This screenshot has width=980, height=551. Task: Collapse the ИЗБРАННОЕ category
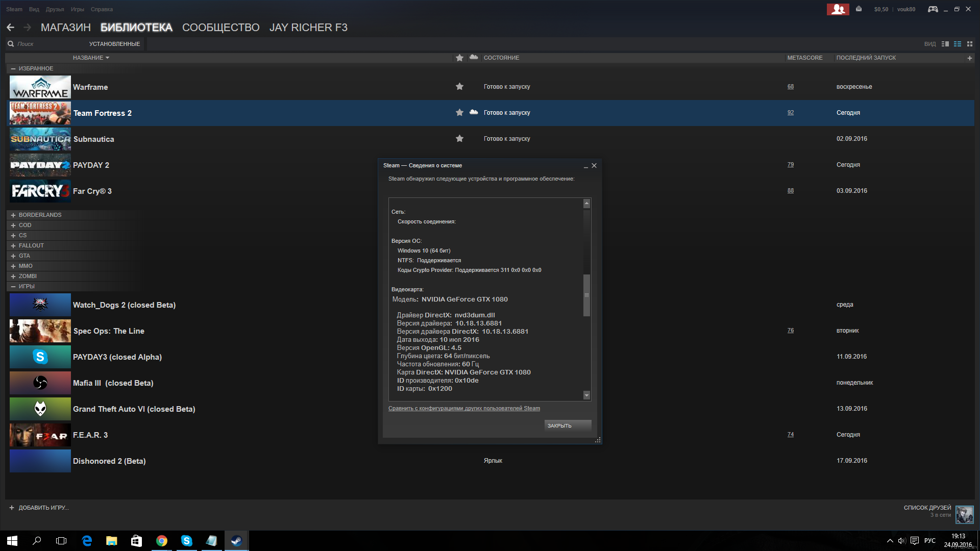click(13, 68)
